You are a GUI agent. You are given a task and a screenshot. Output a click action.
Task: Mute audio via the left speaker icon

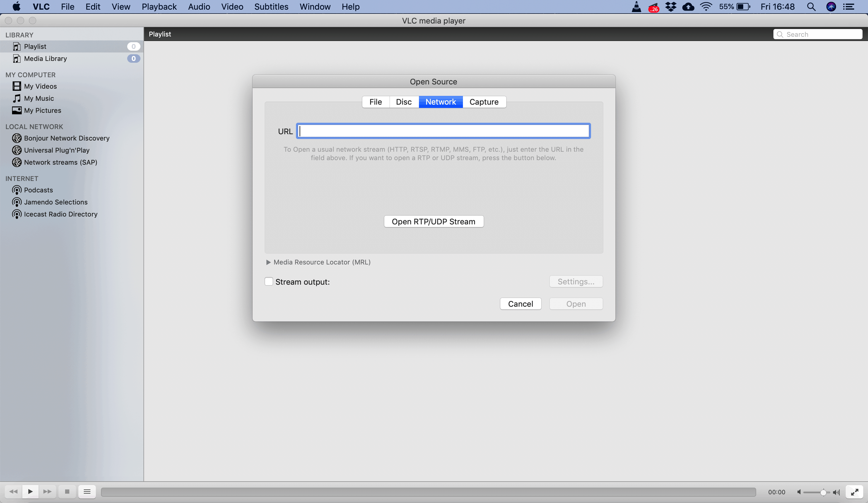799,492
